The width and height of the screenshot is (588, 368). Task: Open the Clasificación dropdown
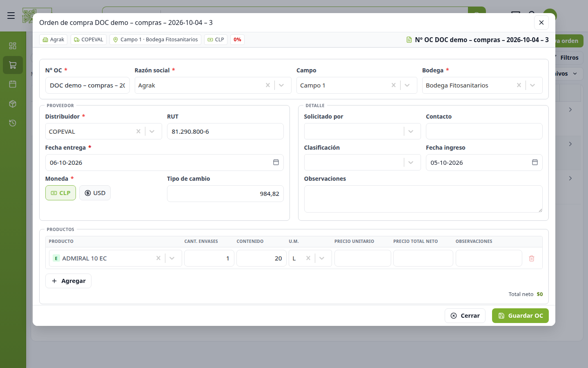point(411,162)
